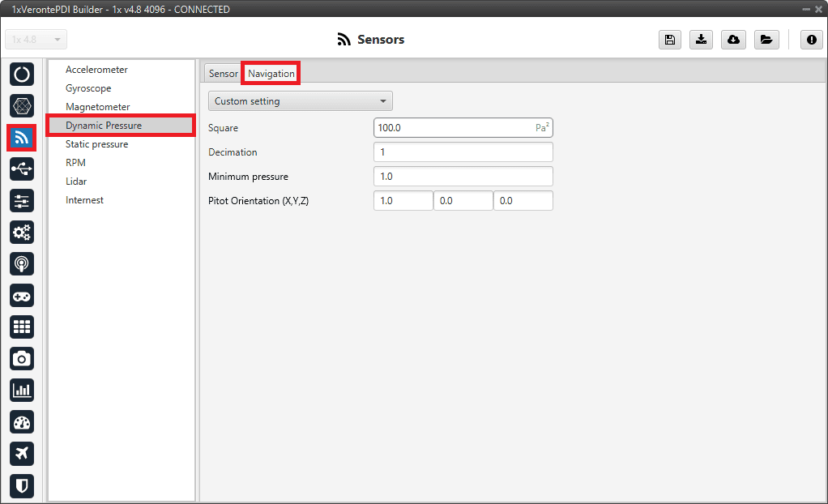The image size is (828, 504).
Task: Open the speedometer gauge sidebar icon
Action: (x=22, y=421)
